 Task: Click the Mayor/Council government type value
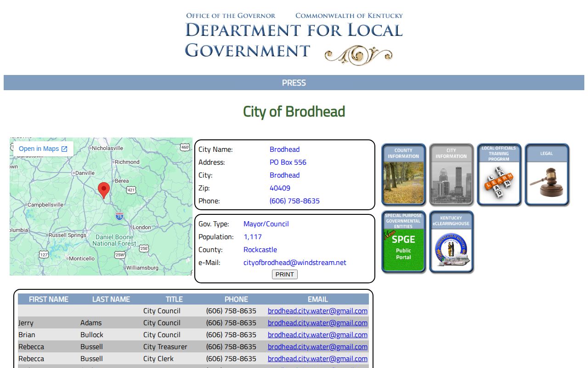[x=266, y=224]
